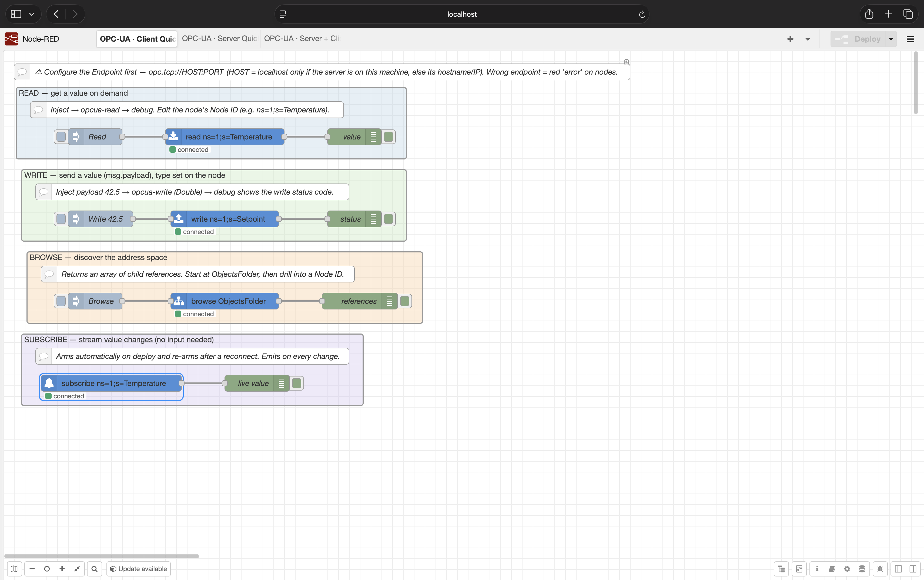Click the zoom in plus icon
Screen dimensions: 924x580
coord(62,569)
